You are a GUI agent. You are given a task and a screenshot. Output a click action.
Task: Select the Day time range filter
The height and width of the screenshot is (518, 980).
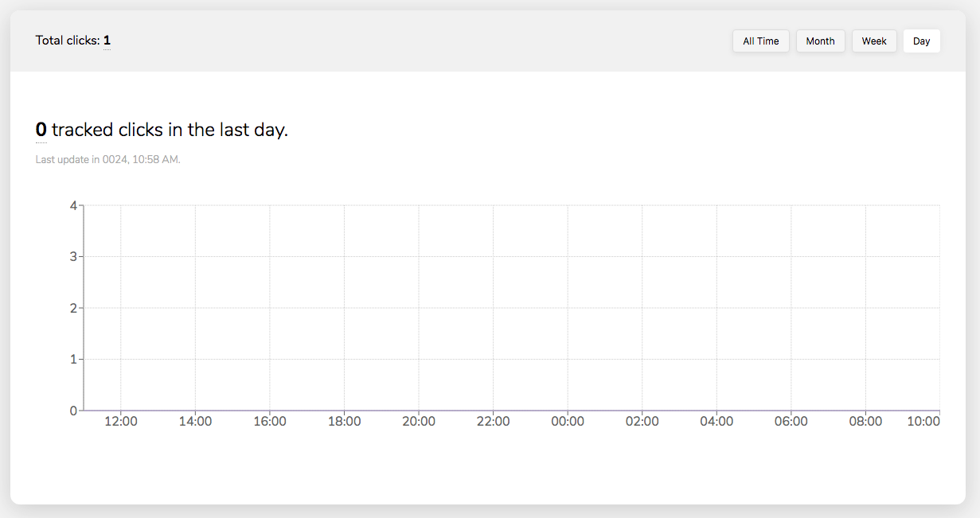point(921,41)
